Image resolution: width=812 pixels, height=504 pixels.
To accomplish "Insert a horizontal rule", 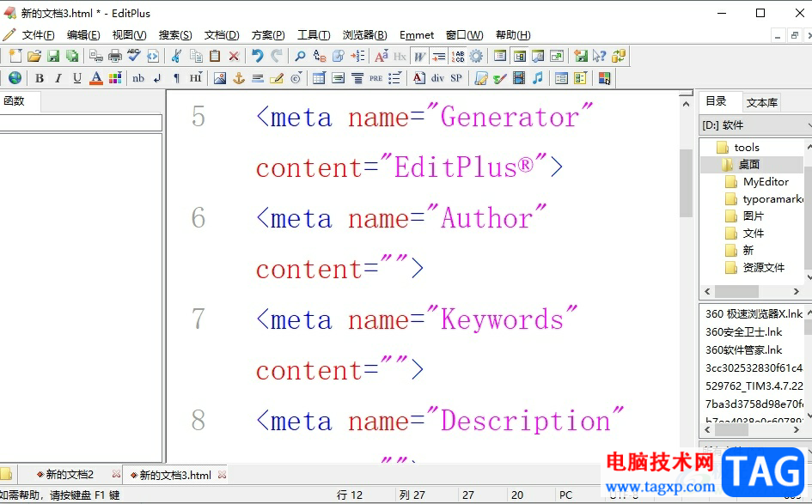I will point(258,78).
